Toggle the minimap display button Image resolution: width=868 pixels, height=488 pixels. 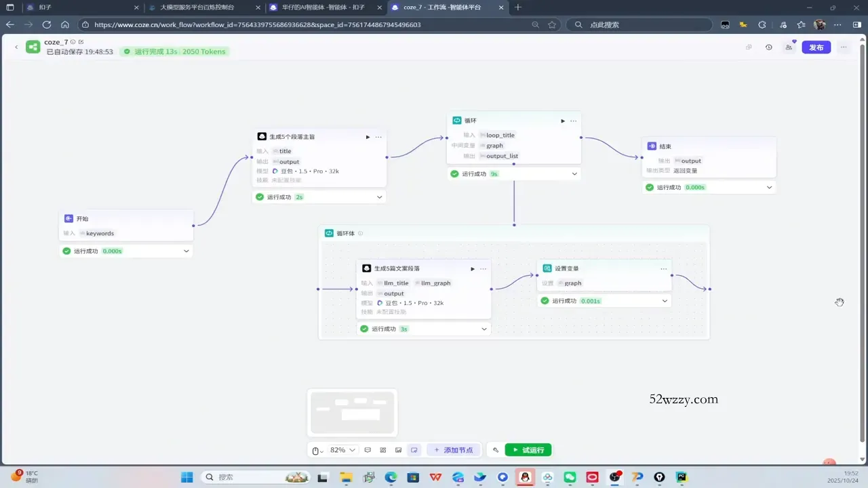(414, 450)
